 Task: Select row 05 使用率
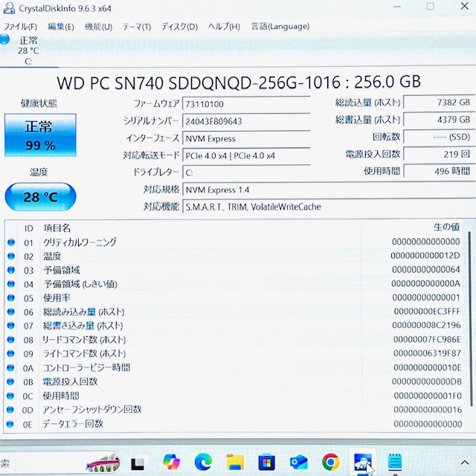click(x=234, y=297)
